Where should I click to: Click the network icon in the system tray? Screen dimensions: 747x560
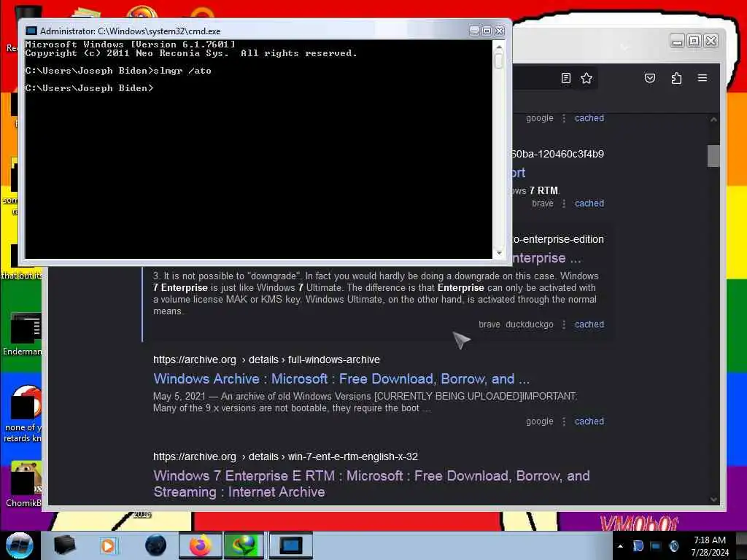(656, 545)
